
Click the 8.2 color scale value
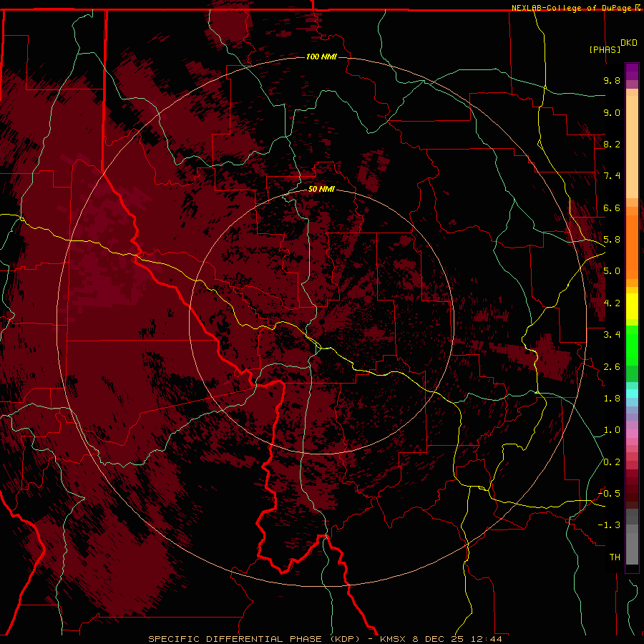(x=612, y=144)
